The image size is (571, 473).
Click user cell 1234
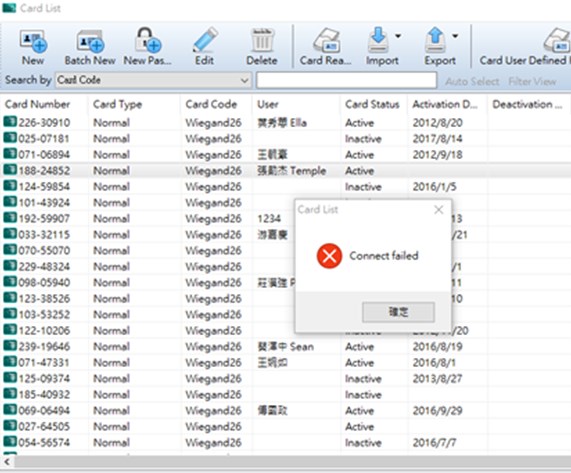269,218
